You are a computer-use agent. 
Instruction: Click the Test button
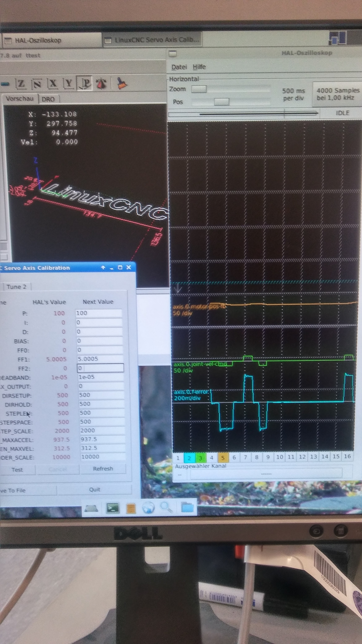tap(17, 470)
